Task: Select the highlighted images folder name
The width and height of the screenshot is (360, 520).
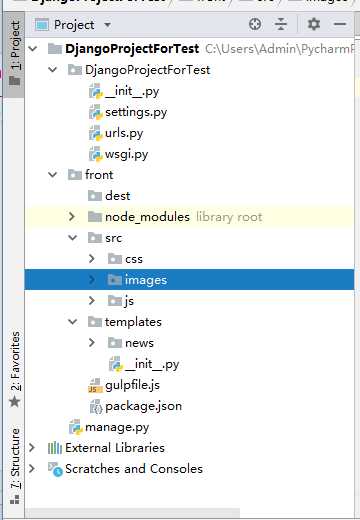Action: [146, 280]
